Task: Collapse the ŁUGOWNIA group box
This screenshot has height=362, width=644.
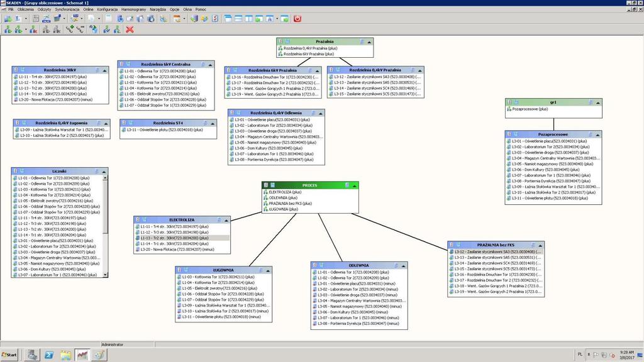Action: [268, 270]
